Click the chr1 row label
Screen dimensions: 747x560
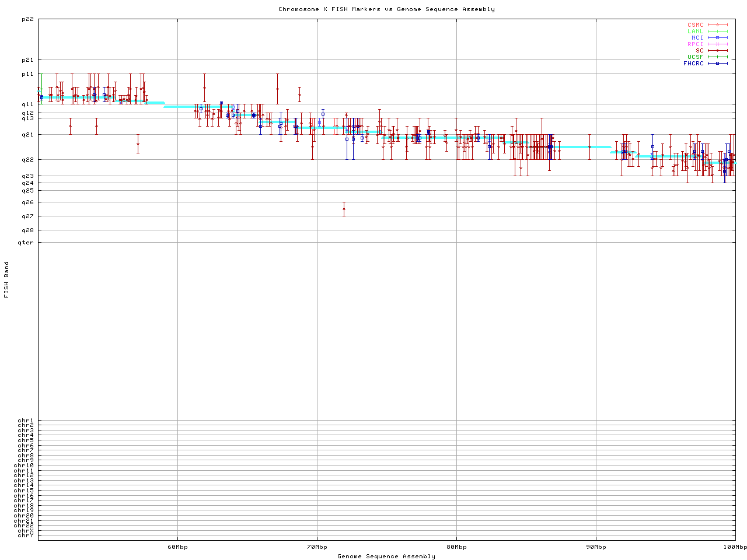(x=26, y=421)
